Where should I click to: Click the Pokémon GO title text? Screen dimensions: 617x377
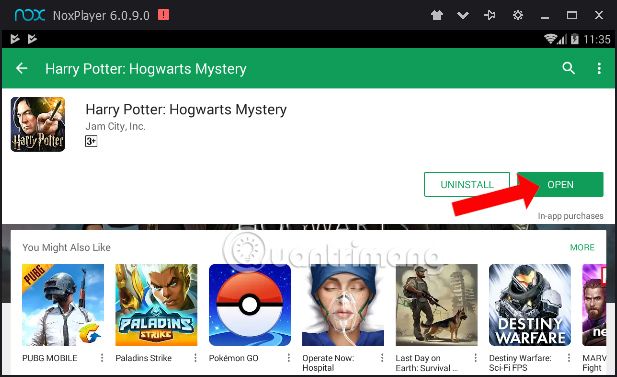(233, 358)
